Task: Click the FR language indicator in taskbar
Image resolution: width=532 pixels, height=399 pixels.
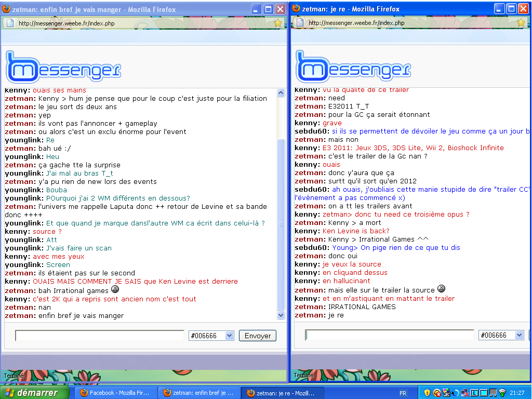Action: click(403, 393)
